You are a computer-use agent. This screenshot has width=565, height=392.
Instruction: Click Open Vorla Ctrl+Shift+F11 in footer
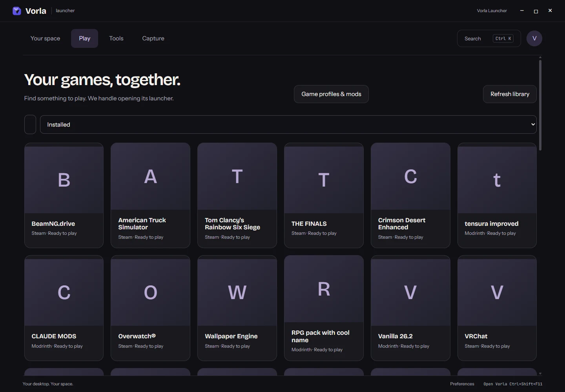(513, 384)
